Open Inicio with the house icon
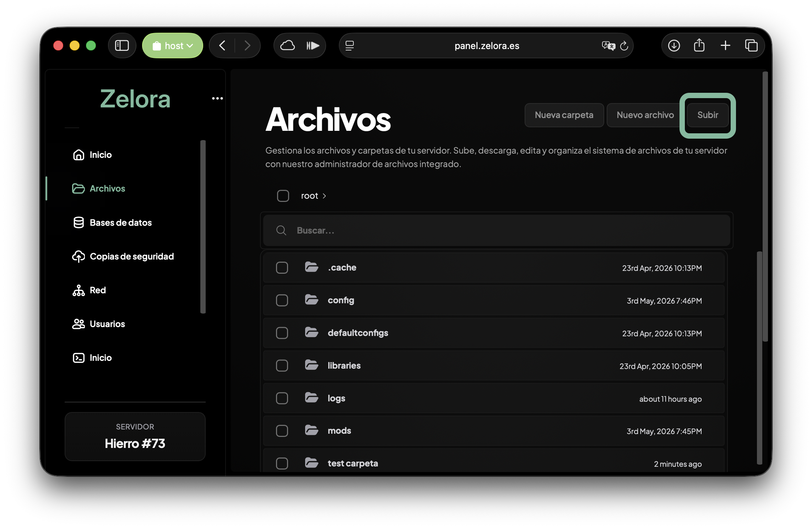The image size is (812, 529). pyautogui.click(x=79, y=155)
